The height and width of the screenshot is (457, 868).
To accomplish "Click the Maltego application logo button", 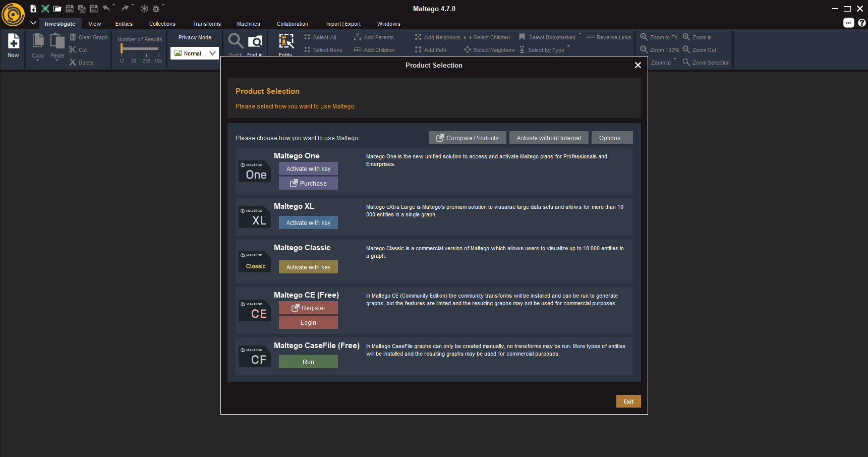I will (13, 14).
